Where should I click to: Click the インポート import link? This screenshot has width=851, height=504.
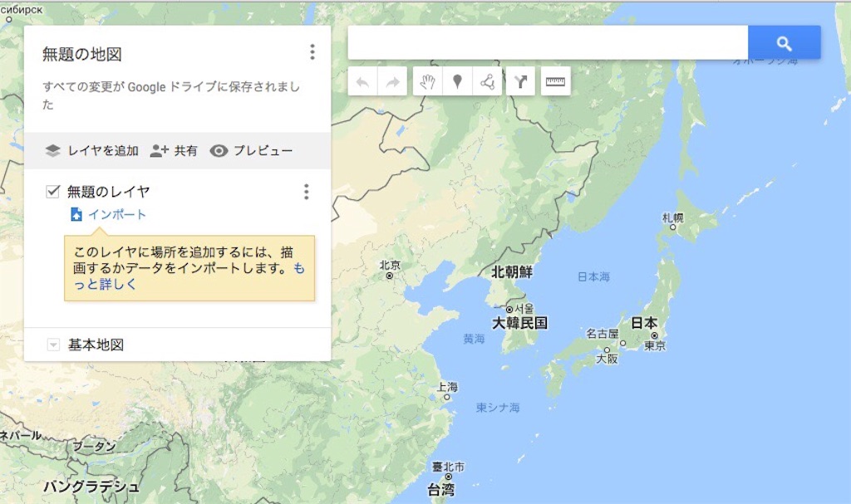click(x=117, y=214)
